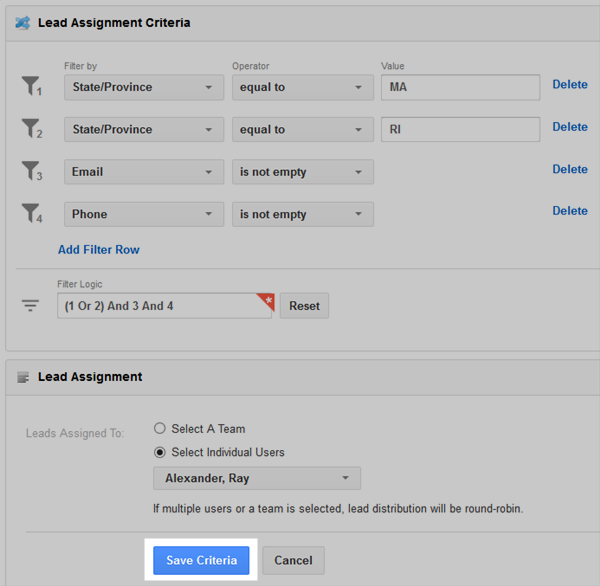
Task: Open Email row 'is not empty' operator dropdown
Action: click(x=303, y=172)
